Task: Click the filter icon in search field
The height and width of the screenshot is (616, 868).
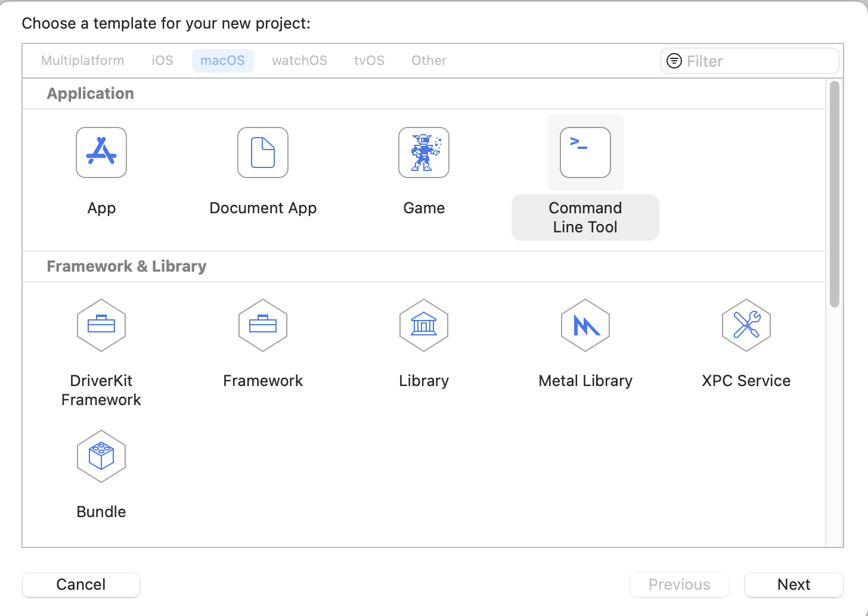Action: tap(674, 61)
